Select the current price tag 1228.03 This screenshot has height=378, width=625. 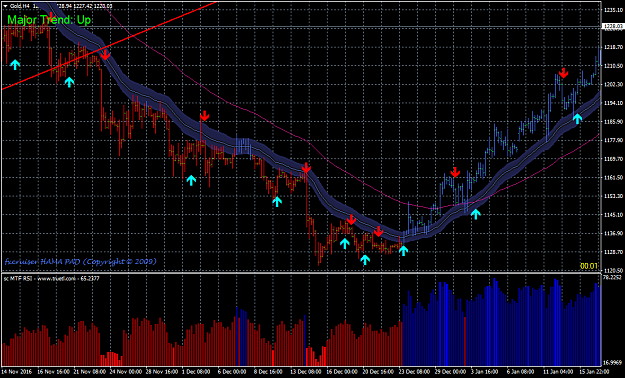click(613, 26)
